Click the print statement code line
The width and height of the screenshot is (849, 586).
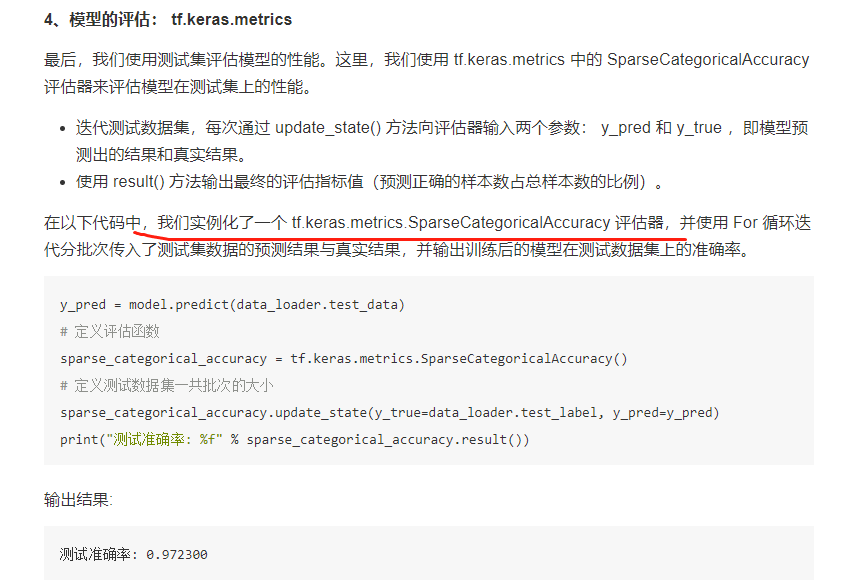[295, 439]
